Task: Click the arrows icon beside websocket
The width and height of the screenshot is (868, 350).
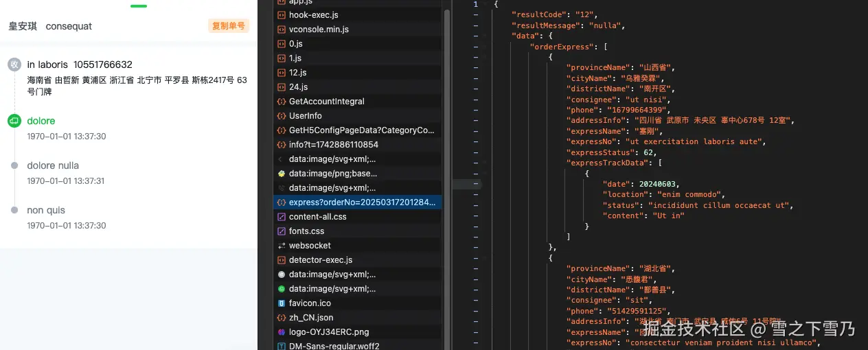Action: point(282,245)
